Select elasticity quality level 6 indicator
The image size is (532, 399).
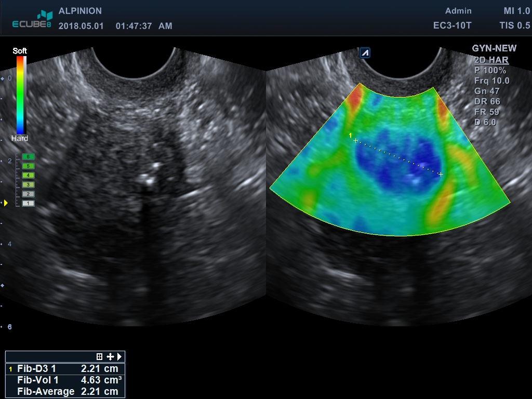(x=29, y=156)
